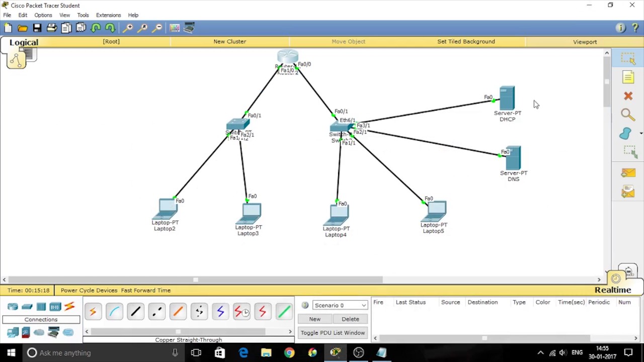The width and height of the screenshot is (644, 362).
Task: Select the Resize Shape tool
Action: [x=629, y=152]
